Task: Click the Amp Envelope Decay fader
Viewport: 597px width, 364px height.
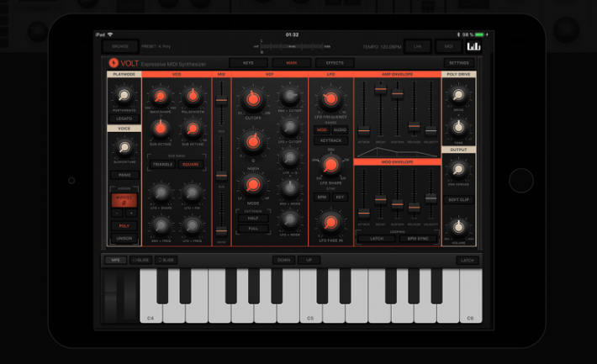Action: pyautogui.click(x=380, y=89)
